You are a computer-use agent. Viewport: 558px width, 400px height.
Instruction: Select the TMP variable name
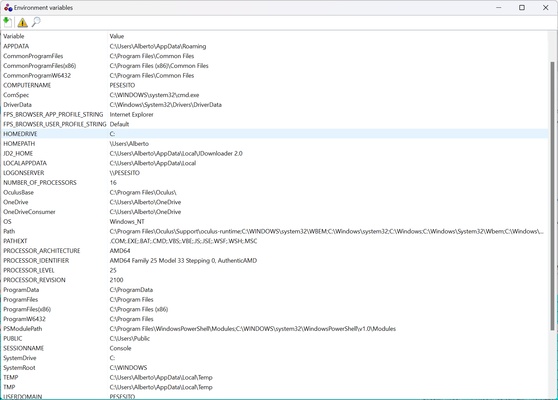point(9,387)
